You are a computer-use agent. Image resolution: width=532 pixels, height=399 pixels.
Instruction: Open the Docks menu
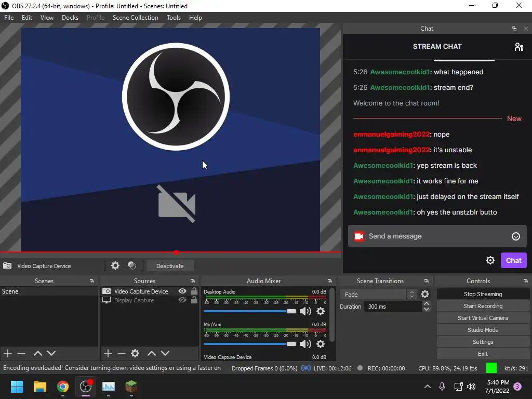click(x=70, y=18)
